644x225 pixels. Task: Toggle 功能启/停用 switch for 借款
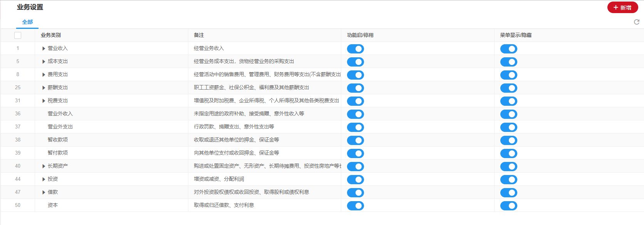356,193
